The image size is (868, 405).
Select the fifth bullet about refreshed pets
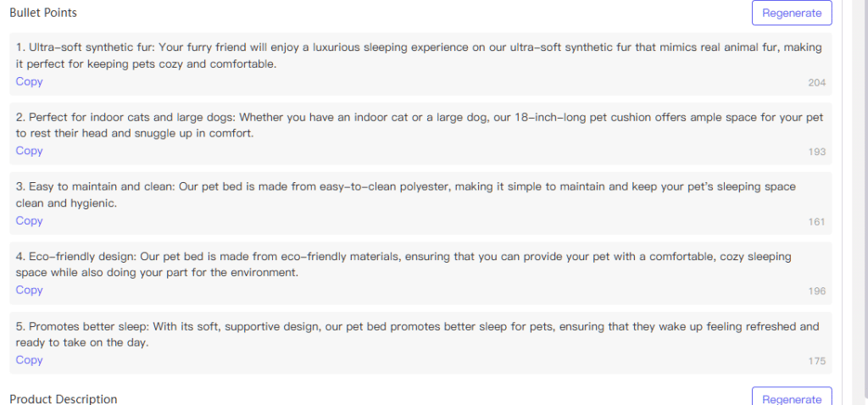tap(417, 334)
